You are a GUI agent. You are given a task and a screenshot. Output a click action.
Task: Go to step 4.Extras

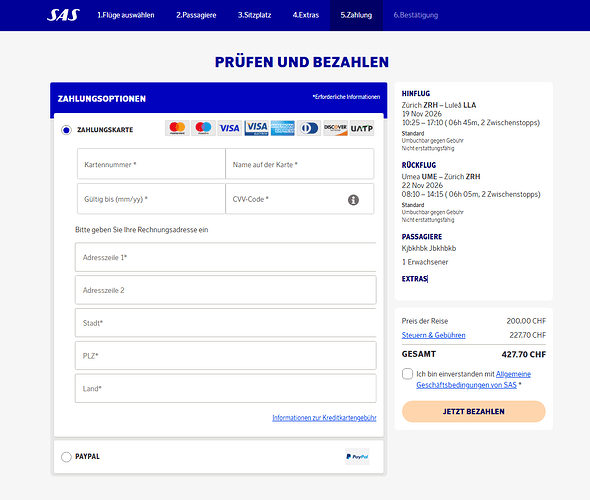click(x=306, y=15)
